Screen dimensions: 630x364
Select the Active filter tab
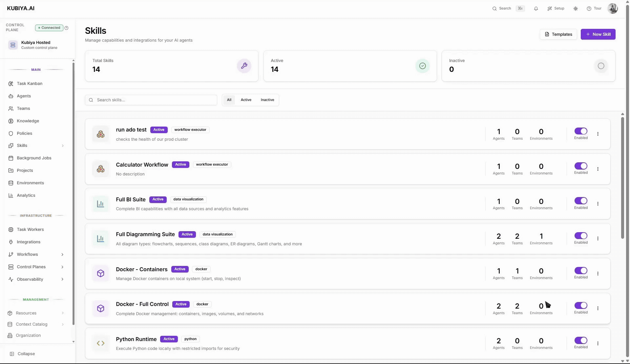(246, 100)
